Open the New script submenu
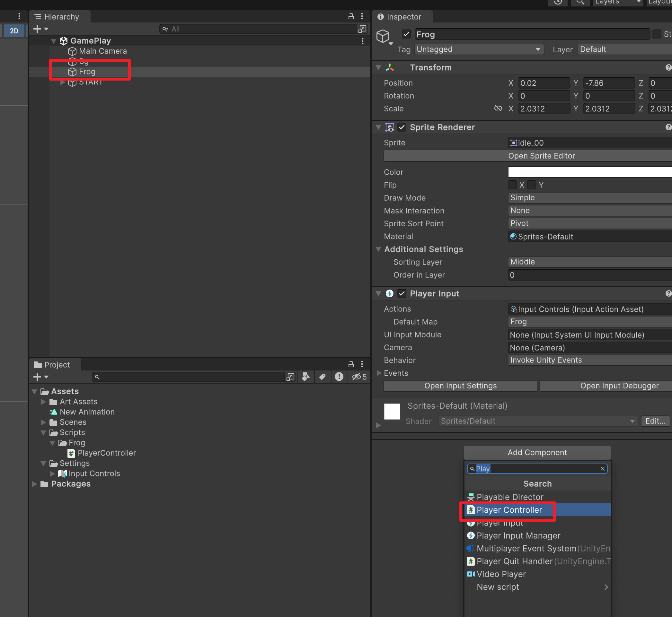This screenshot has width=672, height=617. pyautogui.click(x=537, y=587)
